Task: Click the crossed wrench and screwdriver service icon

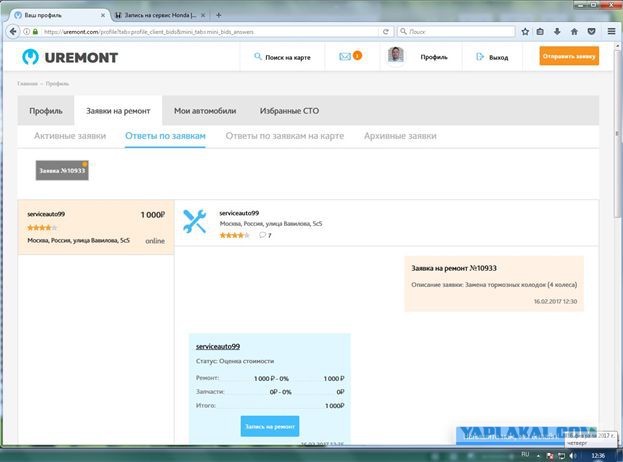Action: pos(194,221)
